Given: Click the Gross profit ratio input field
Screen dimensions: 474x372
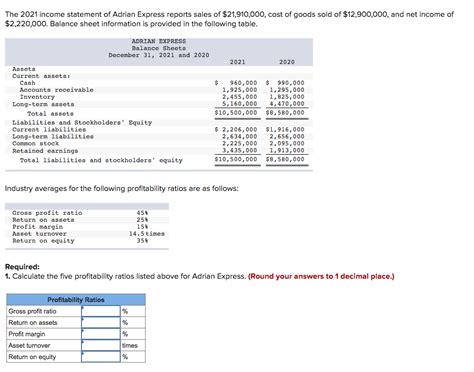Looking at the screenshot, I should click(x=101, y=311).
